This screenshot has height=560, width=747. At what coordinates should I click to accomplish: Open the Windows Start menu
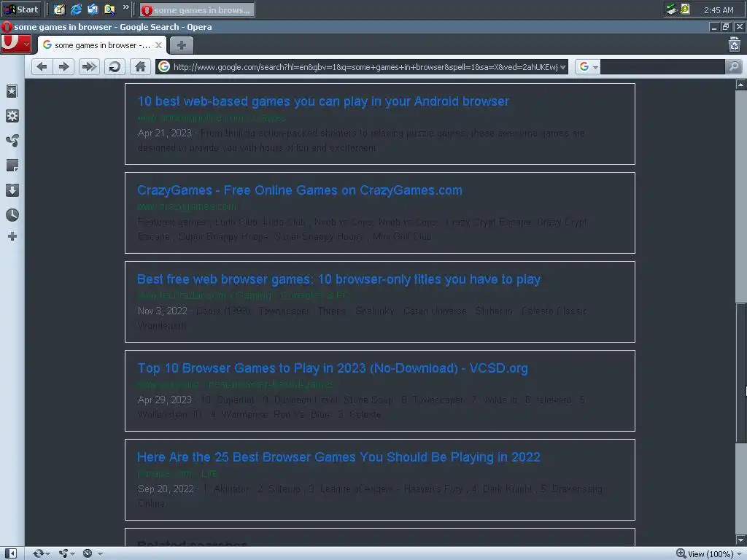21,9
